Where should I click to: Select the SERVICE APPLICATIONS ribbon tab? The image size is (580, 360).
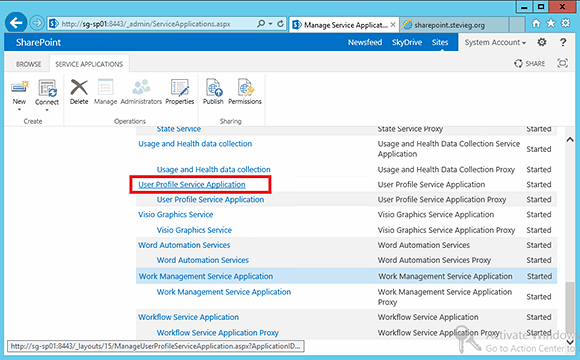click(89, 64)
